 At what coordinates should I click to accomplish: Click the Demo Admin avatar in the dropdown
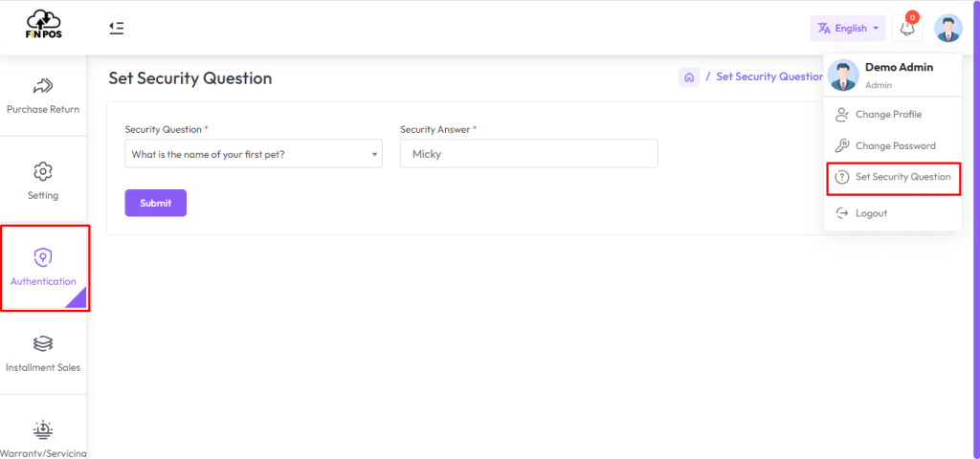click(x=843, y=75)
